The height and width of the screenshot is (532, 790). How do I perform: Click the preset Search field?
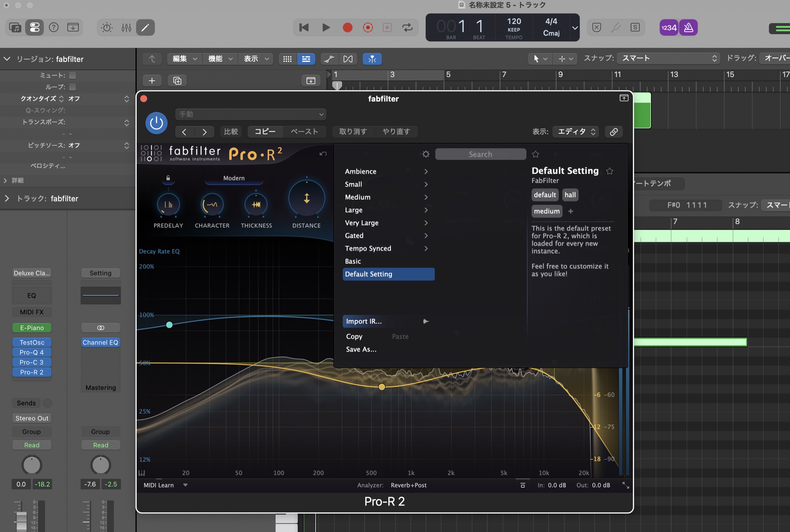[481, 154]
